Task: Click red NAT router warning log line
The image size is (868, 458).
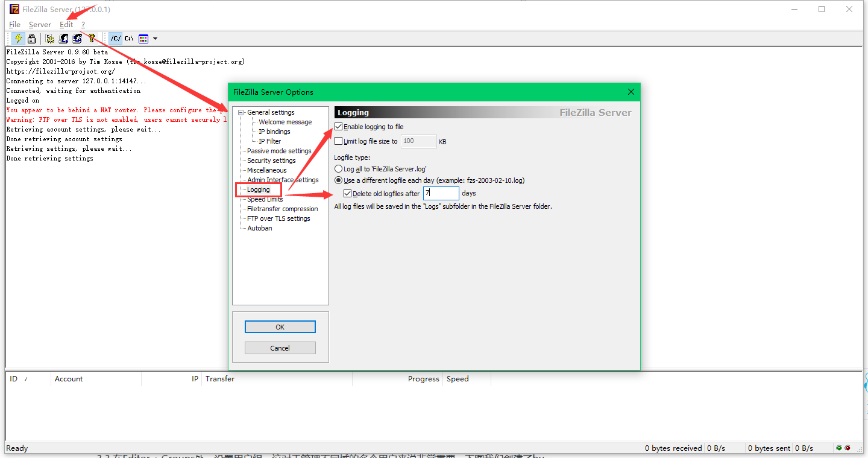Action: click(x=117, y=110)
